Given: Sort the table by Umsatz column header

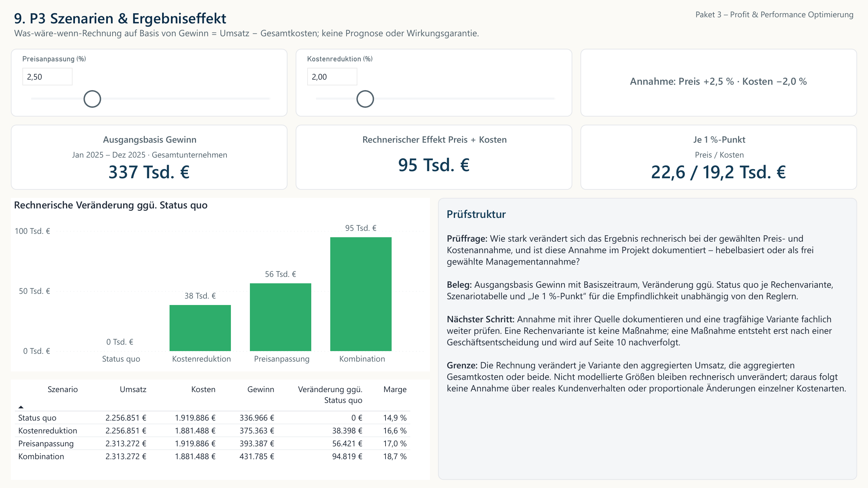Looking at the screenshot, I should coord(133,389).
